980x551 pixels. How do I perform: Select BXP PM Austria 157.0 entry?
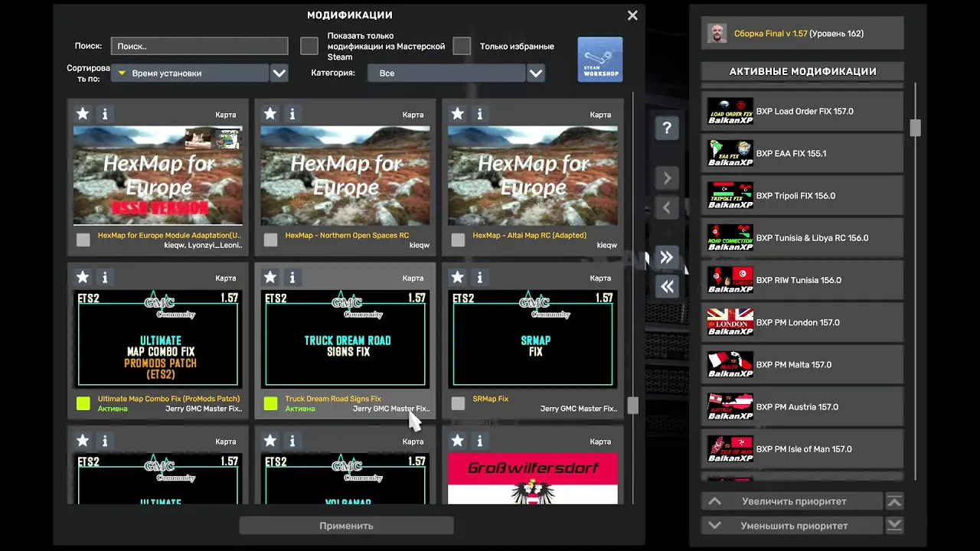tap(802, 407)
